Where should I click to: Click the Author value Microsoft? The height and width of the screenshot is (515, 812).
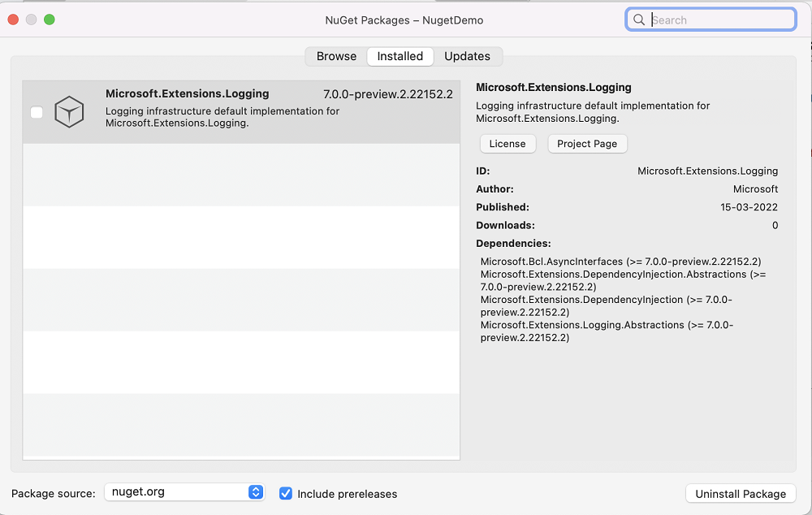tap(755, 188)
